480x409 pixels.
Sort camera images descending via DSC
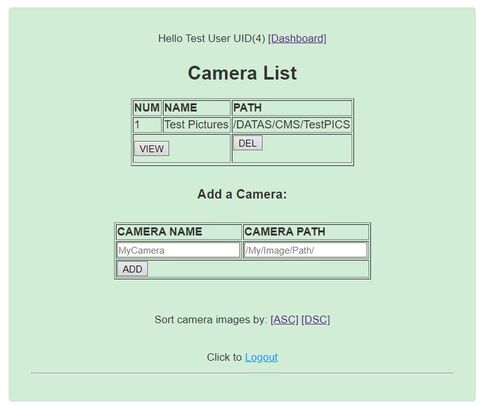(x=316, y=320)
